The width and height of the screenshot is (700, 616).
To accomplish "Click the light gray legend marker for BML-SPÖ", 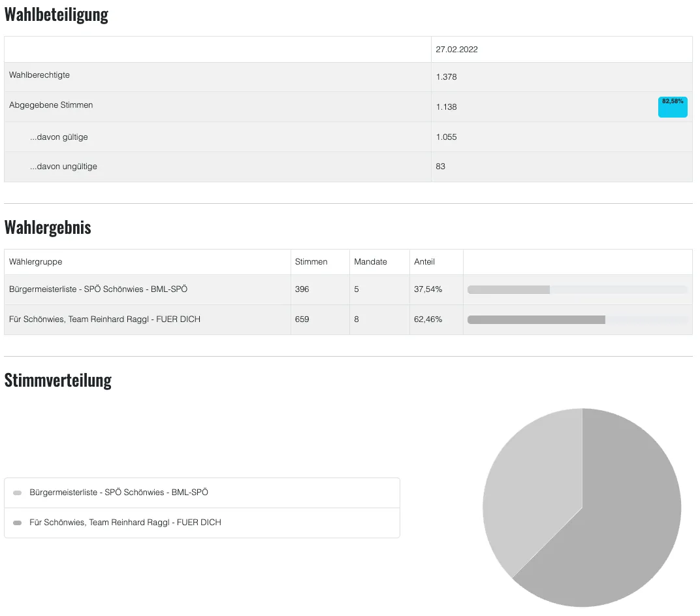I will (18, 493).
